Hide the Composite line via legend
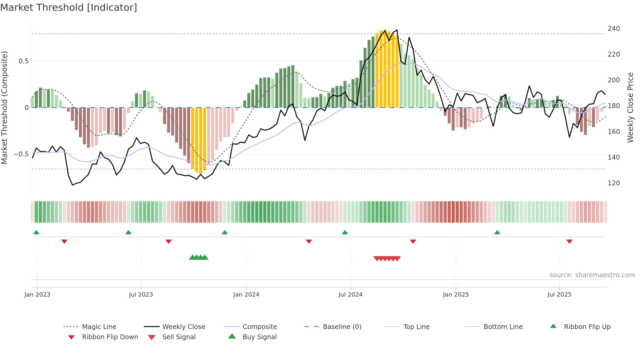 coord(251,327)
